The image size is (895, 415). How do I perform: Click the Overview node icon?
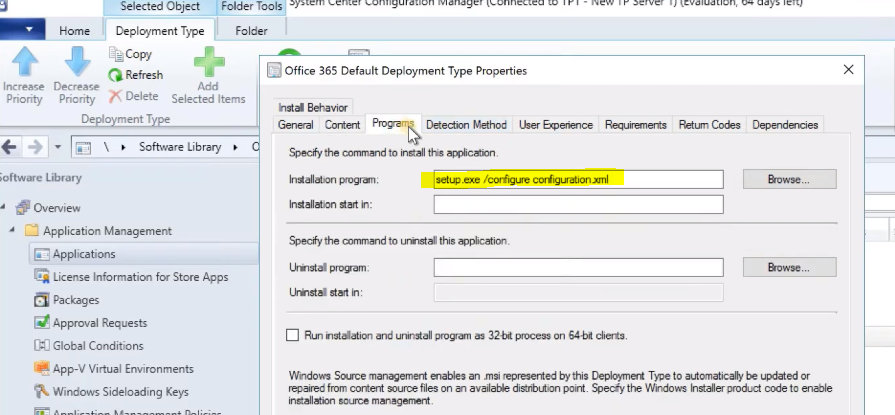tap(23, 208)
